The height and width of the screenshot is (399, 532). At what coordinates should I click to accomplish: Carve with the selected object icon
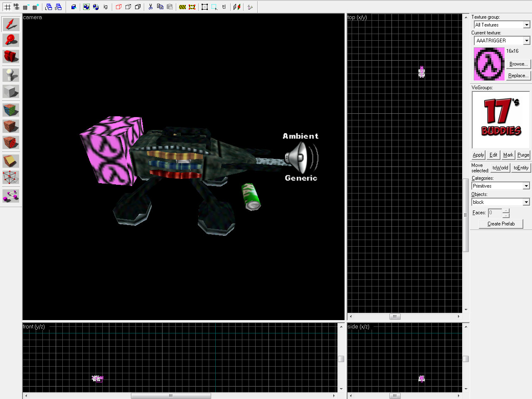tap(74, 7)
